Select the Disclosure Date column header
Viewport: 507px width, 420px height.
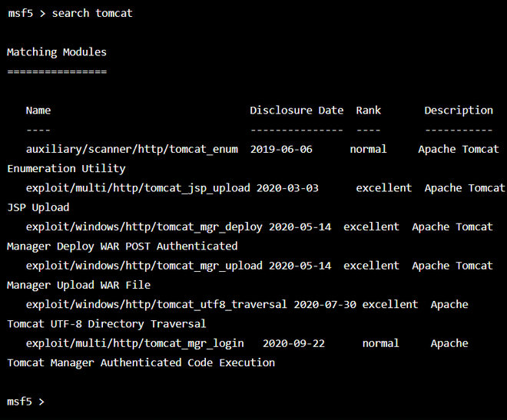click(297, 111)
